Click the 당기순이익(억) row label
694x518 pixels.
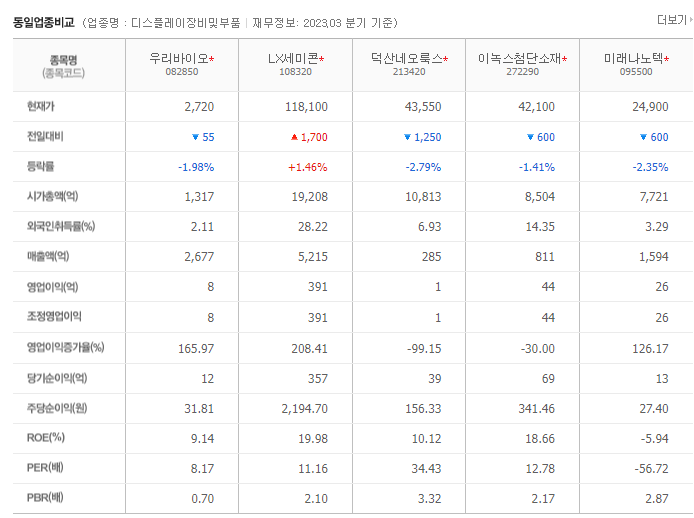pos(57,378)
